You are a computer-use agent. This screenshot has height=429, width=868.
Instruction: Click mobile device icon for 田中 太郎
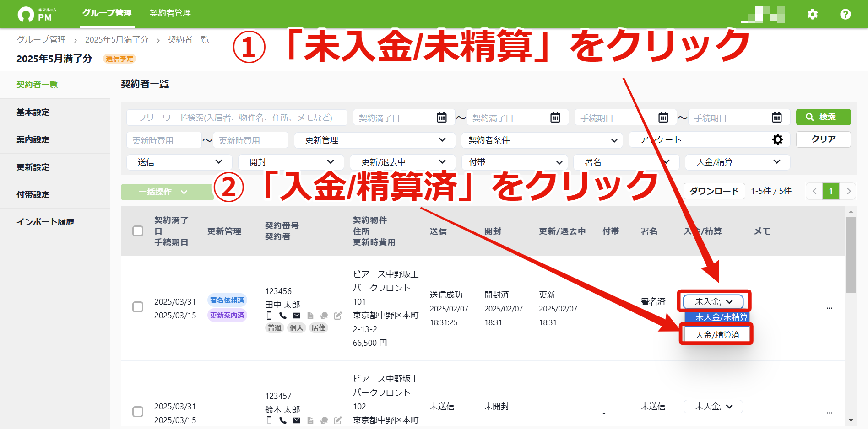click(269, 316)
